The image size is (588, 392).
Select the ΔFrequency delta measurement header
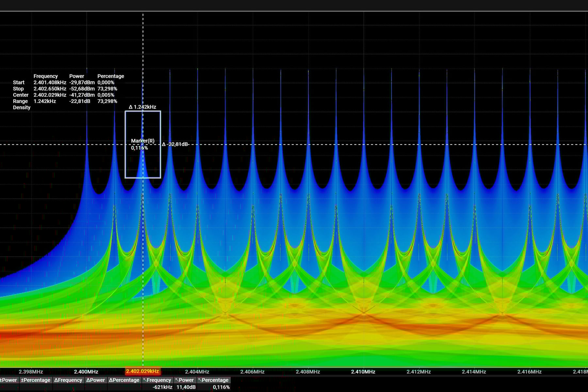coord(69,380)
